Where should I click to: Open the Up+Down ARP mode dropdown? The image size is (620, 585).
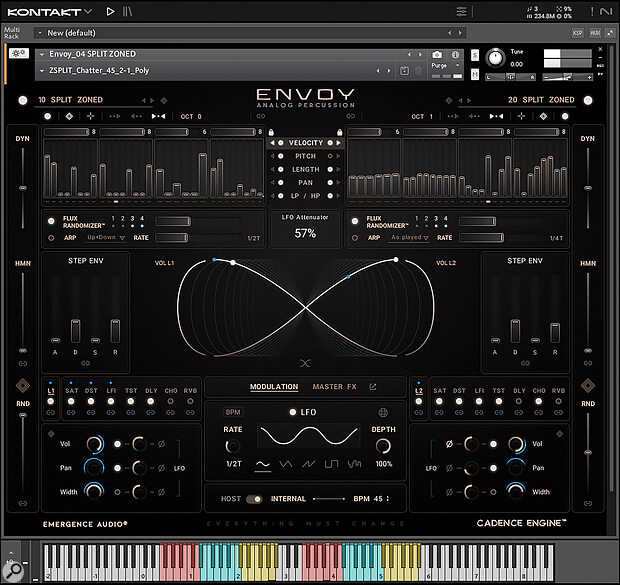click(106, 238)
